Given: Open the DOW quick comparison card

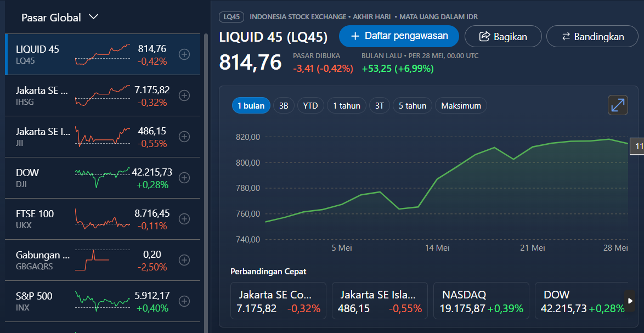Looking at the screenshot, I should point(581,301).
